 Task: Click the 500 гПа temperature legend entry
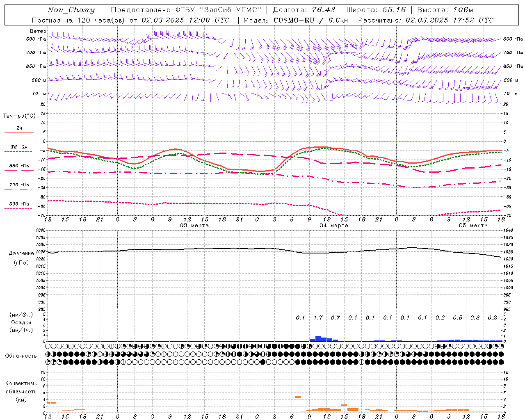19,204
